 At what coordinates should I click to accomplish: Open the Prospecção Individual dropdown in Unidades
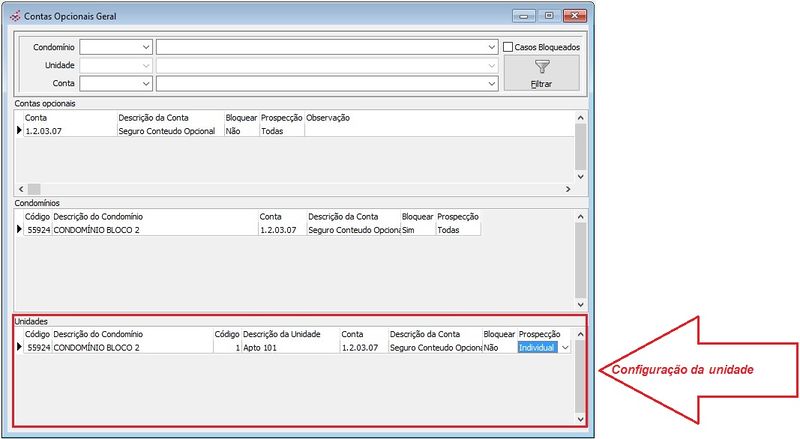click(x=565, y=347)
